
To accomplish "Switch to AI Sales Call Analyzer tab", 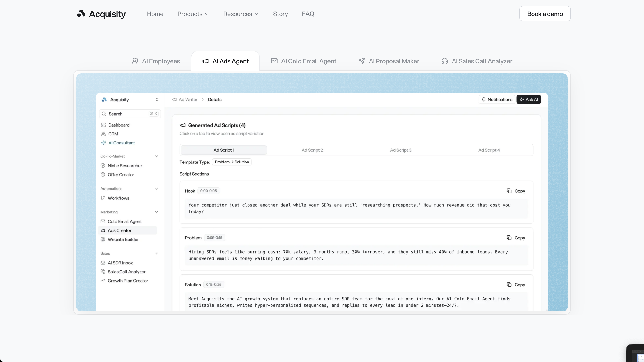I will 477,61.
